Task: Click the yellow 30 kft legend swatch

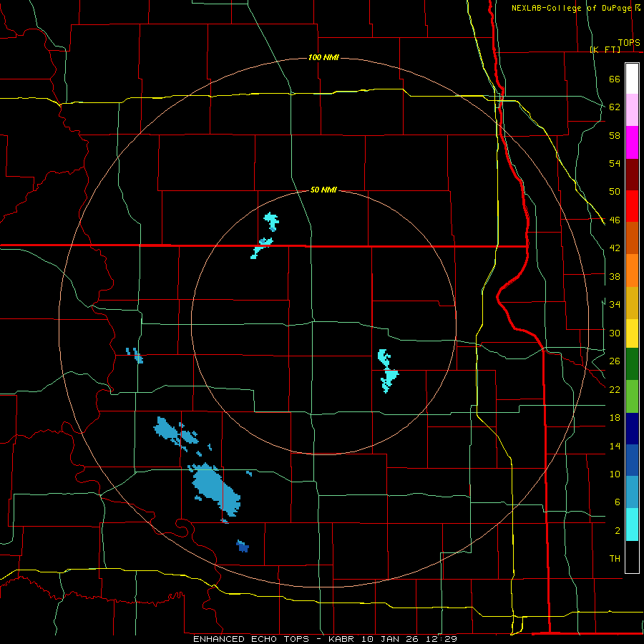Action: (x=632, y=333)
